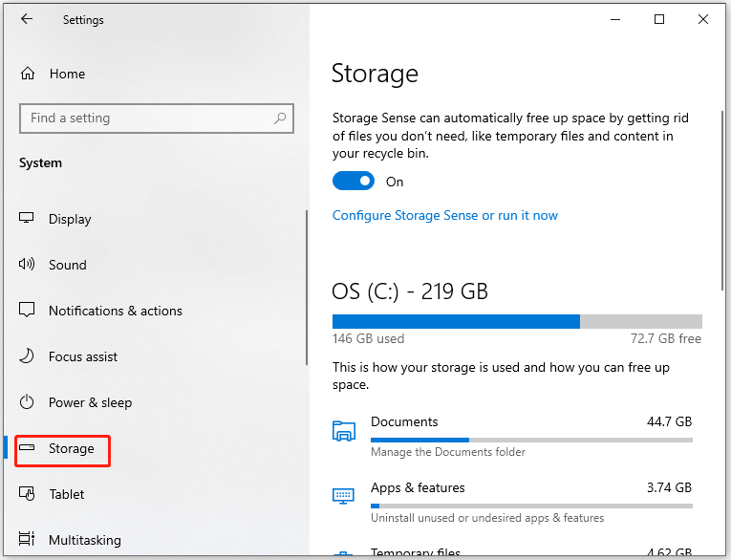Click the Notifications speech bubble icon

[x=27, y=309]
